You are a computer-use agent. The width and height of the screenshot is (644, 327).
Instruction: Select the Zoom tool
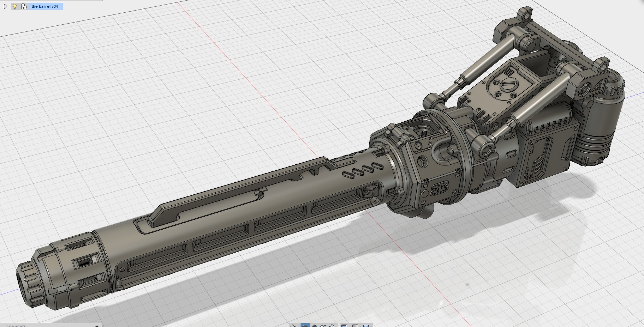click(323, 326)
